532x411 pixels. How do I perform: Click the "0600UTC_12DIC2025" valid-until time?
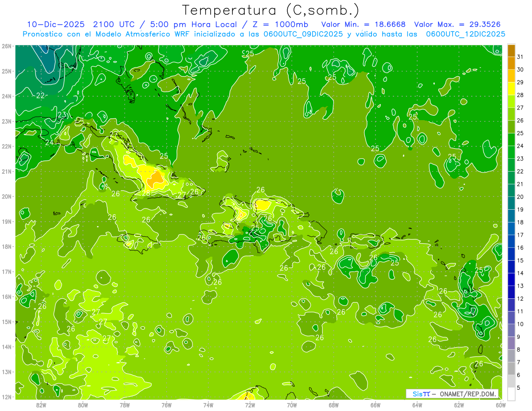point(465,34)
